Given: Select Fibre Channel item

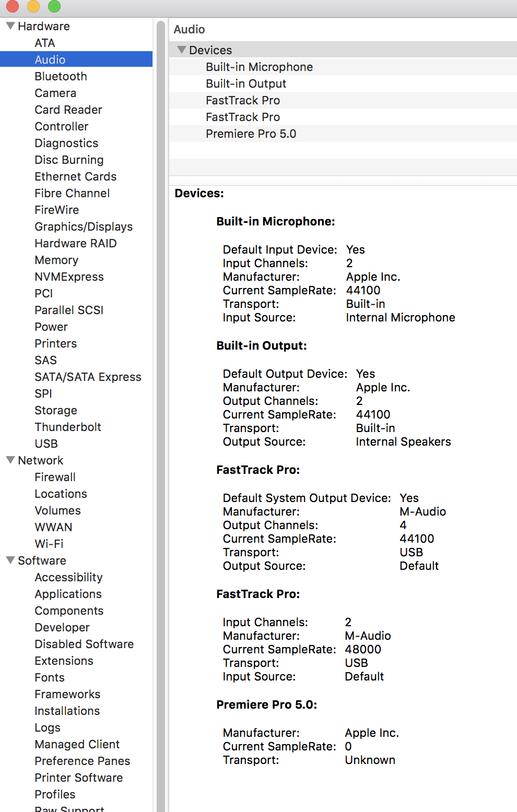Looking at the screenshot, I should (x=72, y=193).
